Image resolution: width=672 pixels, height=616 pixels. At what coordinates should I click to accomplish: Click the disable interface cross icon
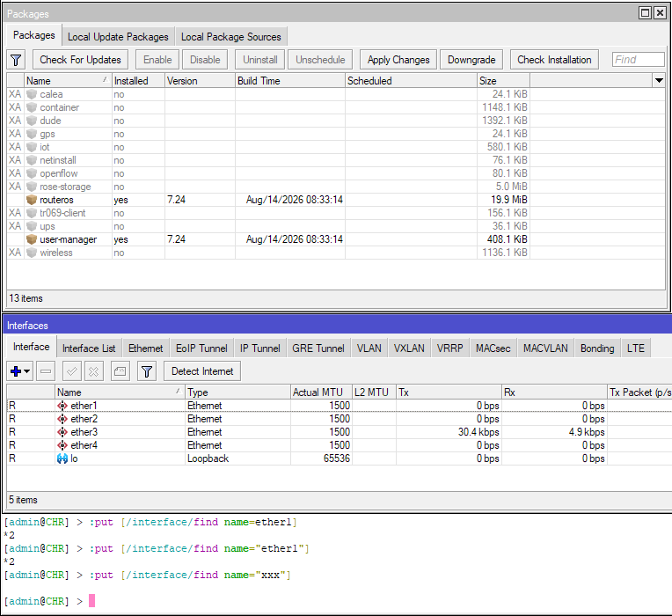pos(93,371)
